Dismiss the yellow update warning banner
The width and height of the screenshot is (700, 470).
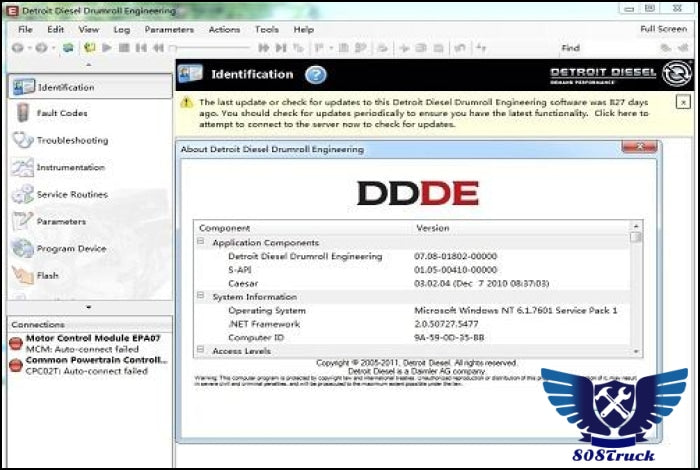click(x=682, y=102)
